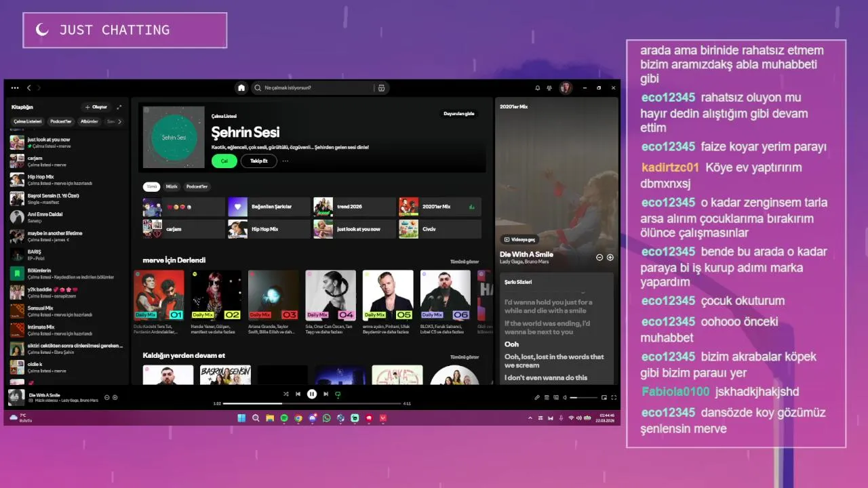Show all in merve için Derlendi

point(465,262)
